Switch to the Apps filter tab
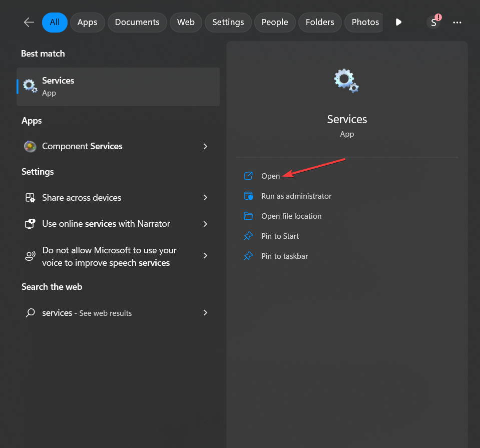Viewport: 480px width, 448px height. click(x=87, y=23)
